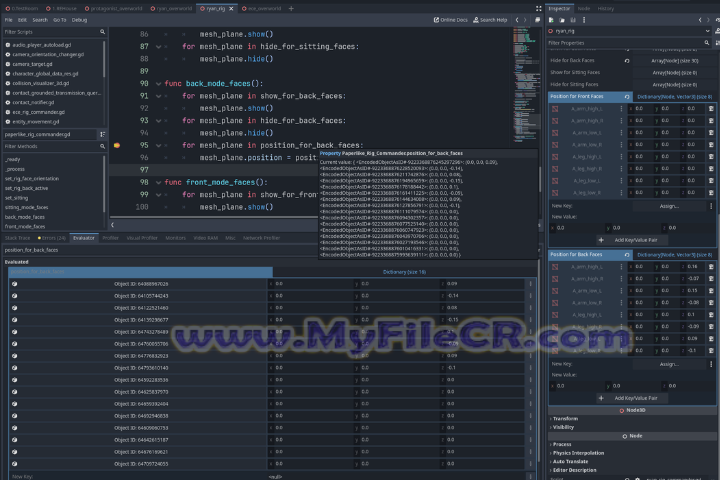The image size is (720, 480).
Task: Fold the func back_mode_faces block at line 90
Action: pos(158,84)
